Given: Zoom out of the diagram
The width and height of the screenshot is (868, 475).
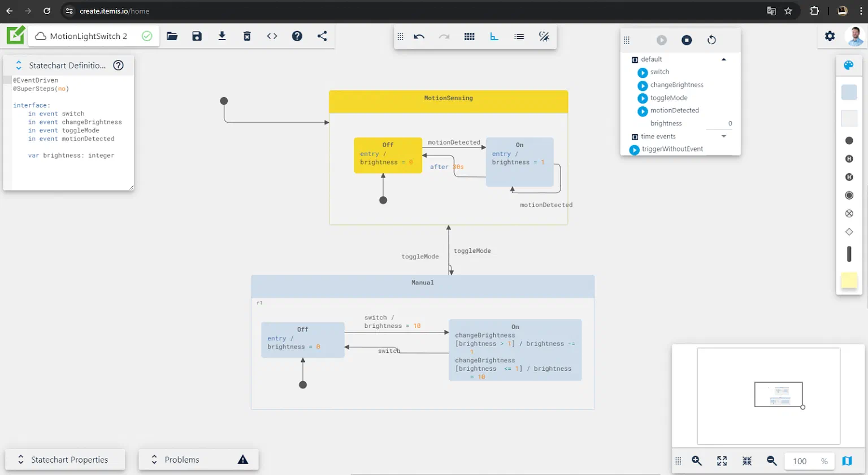Looking at the screenshot, I should point(772,461).
